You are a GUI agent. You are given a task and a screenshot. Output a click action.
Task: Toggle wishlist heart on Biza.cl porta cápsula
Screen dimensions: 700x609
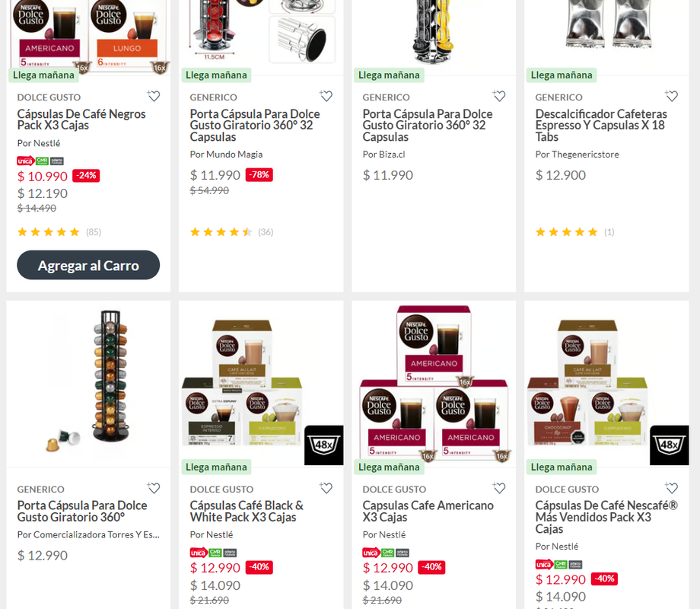tap(498, 96)
